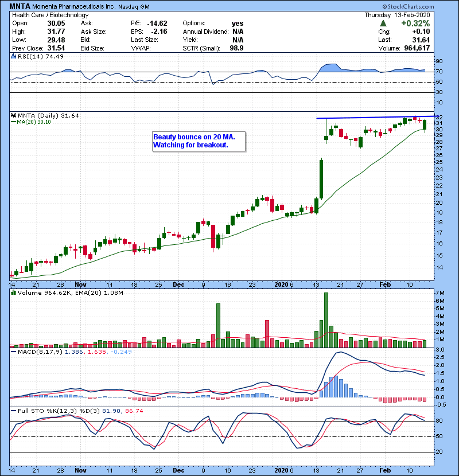Click the Bid Size label
The height and width of the screenshot is (476, 459).
point(92,48)
